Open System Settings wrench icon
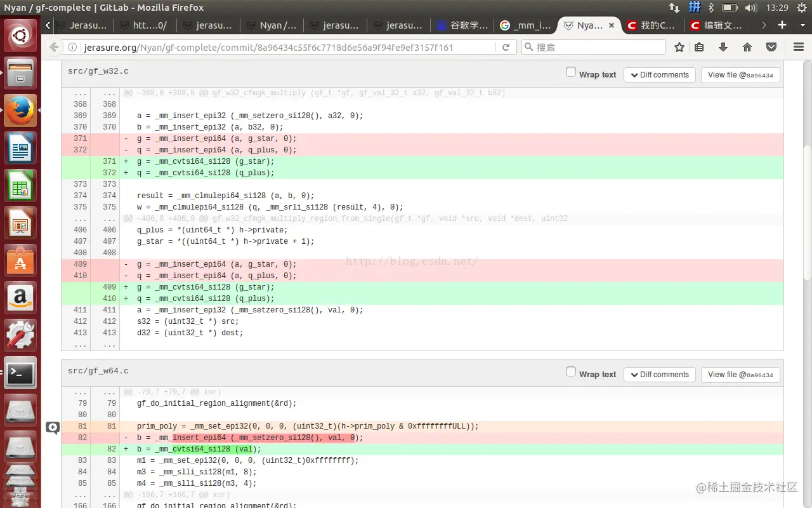This screenshot has height=508, width=812. coord(20,335)
